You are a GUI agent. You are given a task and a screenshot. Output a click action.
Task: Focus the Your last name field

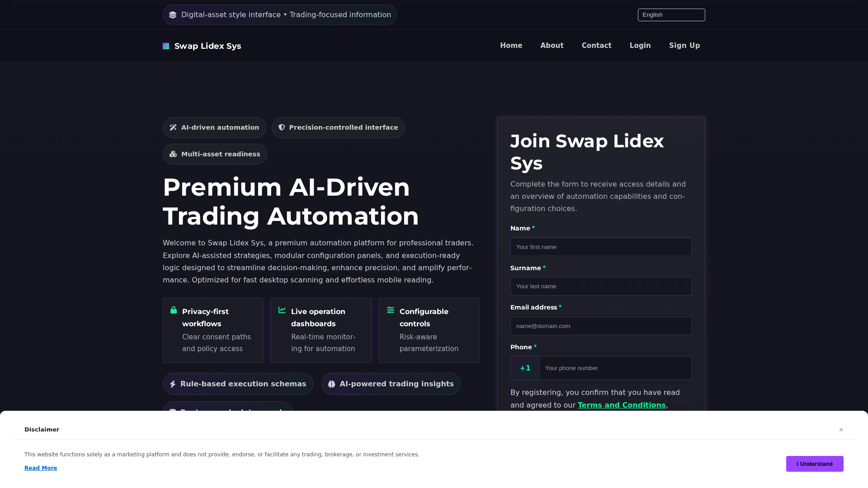coord(601,286)
